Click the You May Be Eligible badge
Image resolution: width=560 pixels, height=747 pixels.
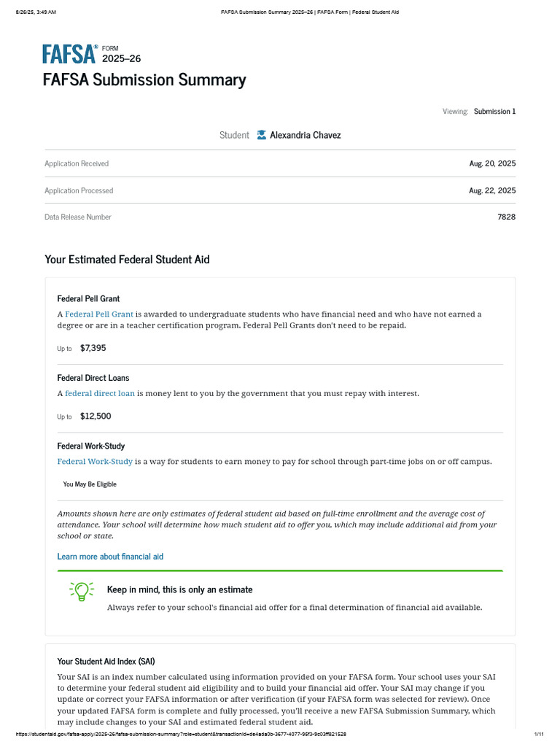point(90,484)
